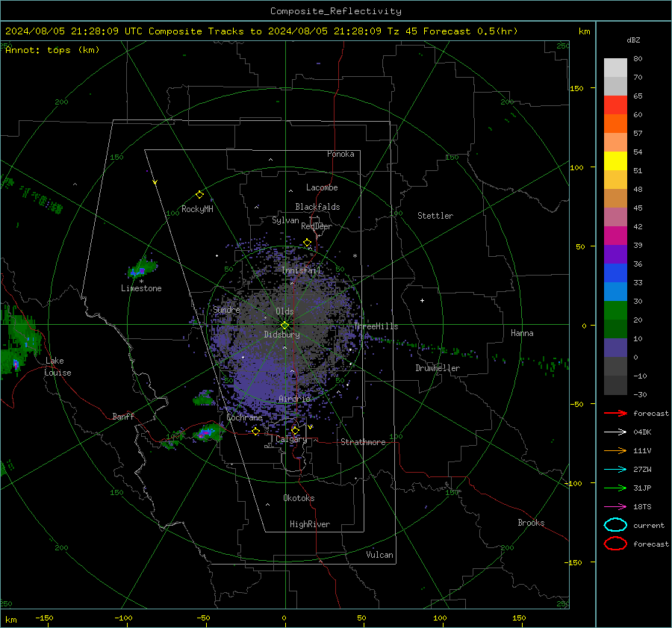This screenshot has width=672, height=628.
Task: Click the 18TS legend text
Action: pos(642,507)
